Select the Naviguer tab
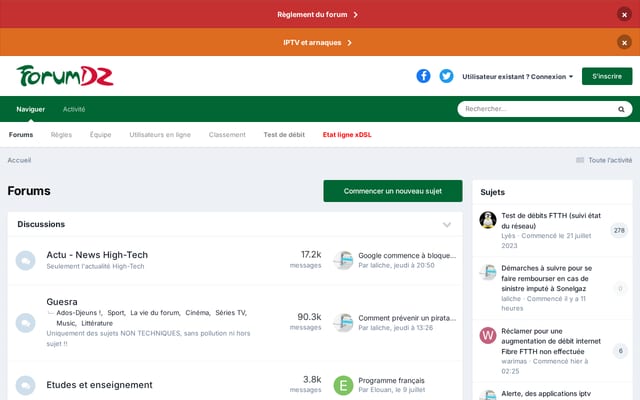 pos(31,109)
